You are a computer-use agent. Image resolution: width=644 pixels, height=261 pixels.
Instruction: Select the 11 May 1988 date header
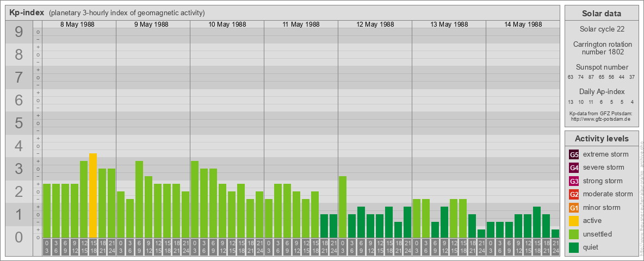click(x=301, y=24)
